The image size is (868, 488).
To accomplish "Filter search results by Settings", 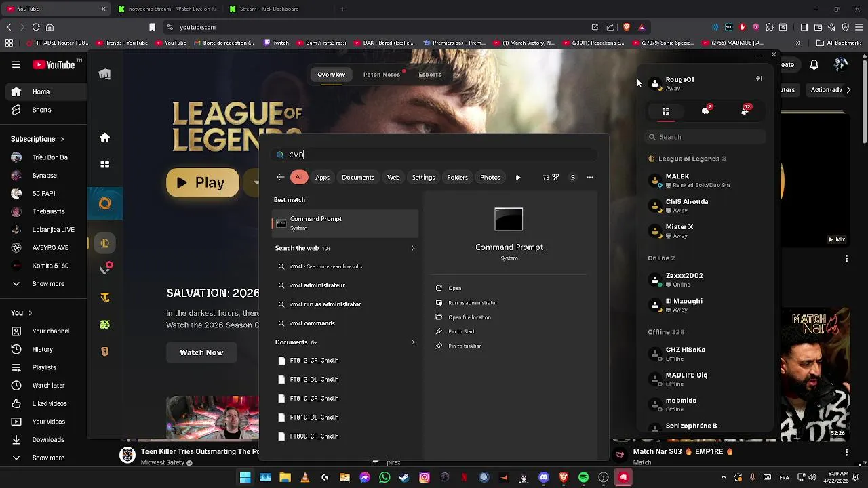I will [423, 178].
